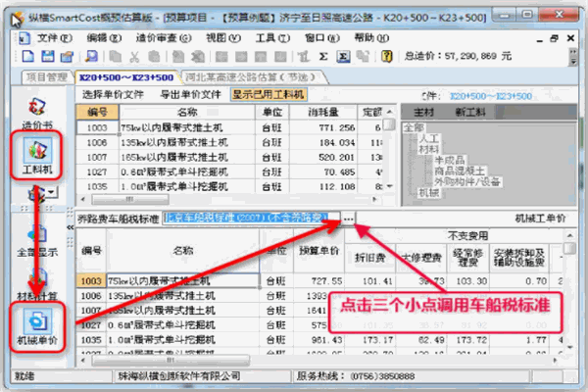
Task: Click the Cut scissors toolbar icon
Action: [x=134, y=56]
